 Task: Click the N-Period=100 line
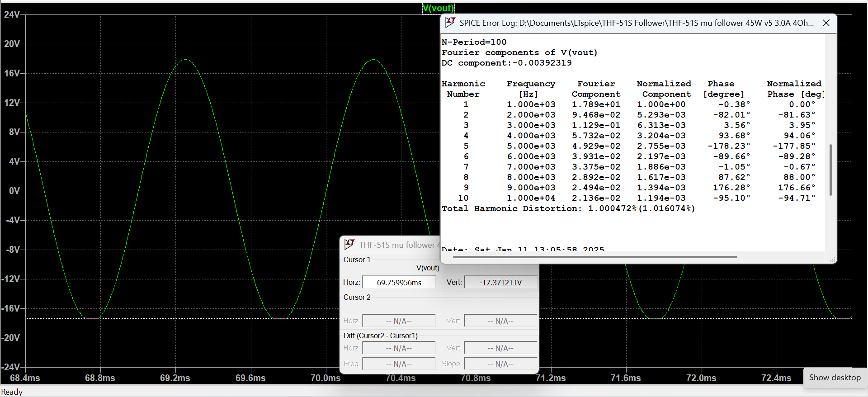point(474,42)
